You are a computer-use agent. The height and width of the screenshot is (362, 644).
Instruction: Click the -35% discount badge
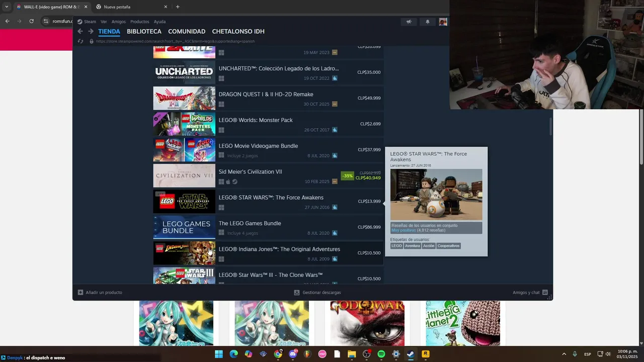347,176
